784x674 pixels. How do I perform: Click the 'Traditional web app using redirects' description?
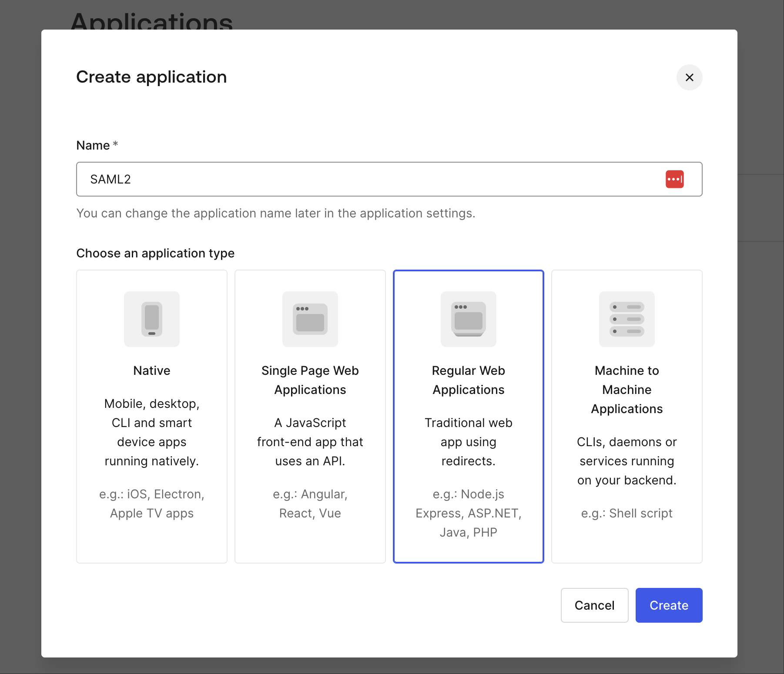coord(468,442)
